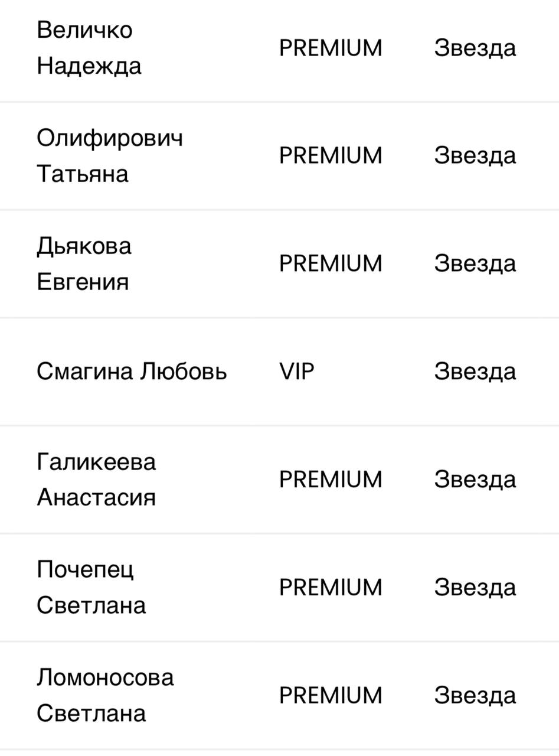
Task: Click the name Величко Надежда
Action: tap(89, 48)
